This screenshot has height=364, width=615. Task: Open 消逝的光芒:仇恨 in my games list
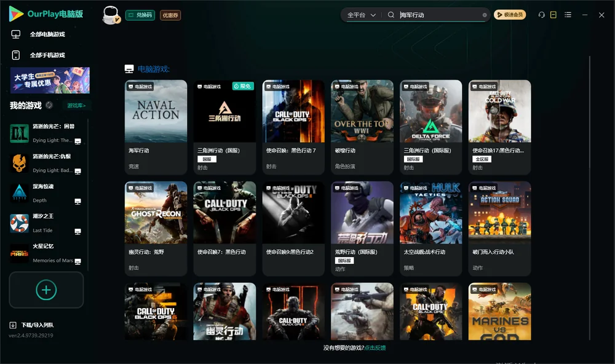coord(45,163)
